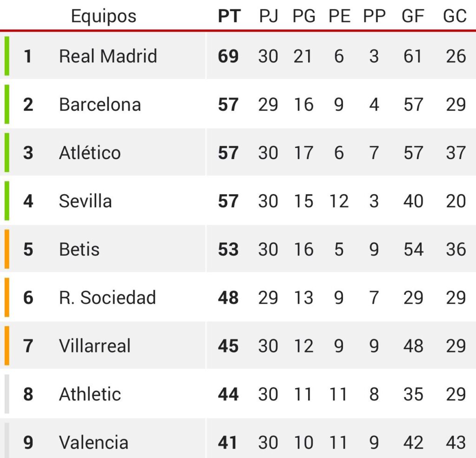Screen dimensions: 476x458
Task: Click Real Madrid's 69 points value
Action: click(x=228, y=56)
